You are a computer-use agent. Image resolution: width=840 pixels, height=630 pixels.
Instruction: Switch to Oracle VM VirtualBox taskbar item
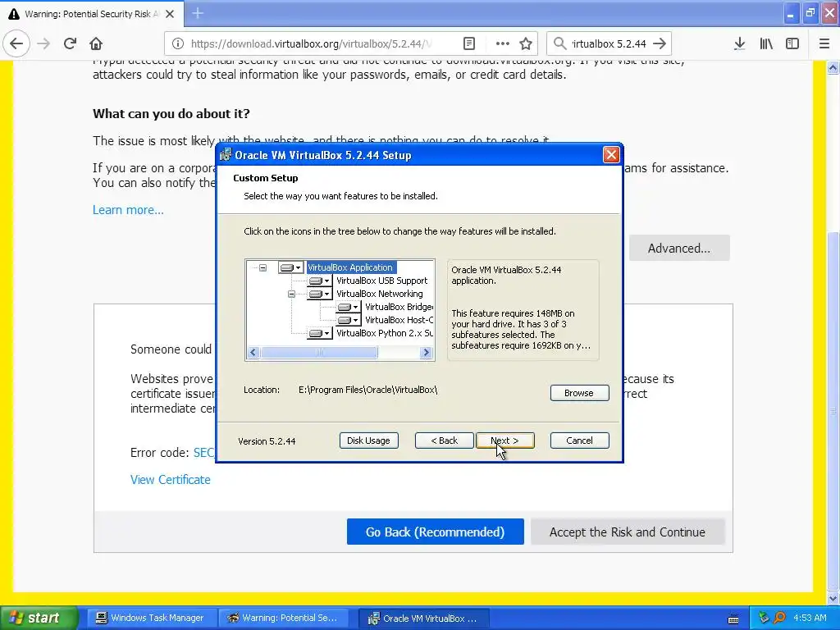coord(423,619)
